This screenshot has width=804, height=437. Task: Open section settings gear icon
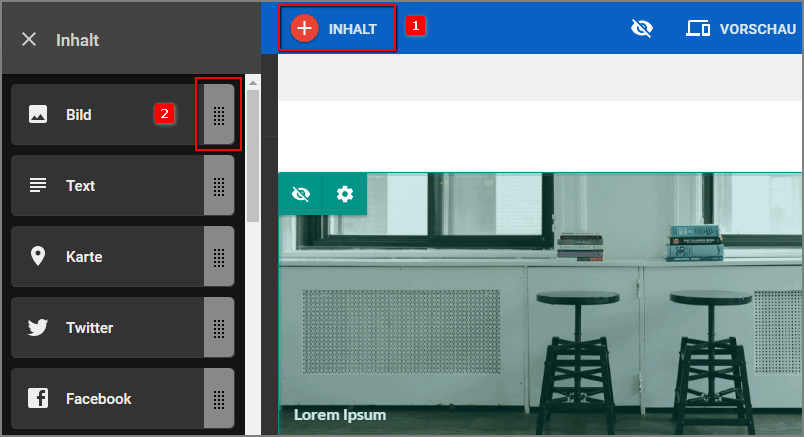[x=345, y=194]
